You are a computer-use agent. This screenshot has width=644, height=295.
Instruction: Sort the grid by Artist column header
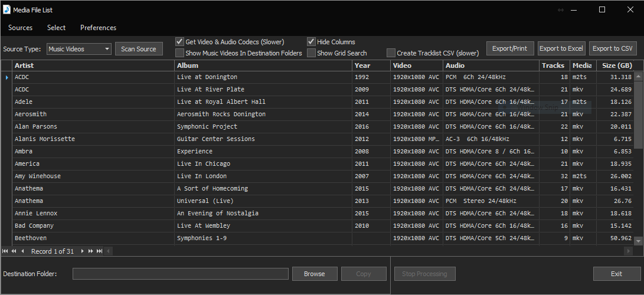pos(93,65)
